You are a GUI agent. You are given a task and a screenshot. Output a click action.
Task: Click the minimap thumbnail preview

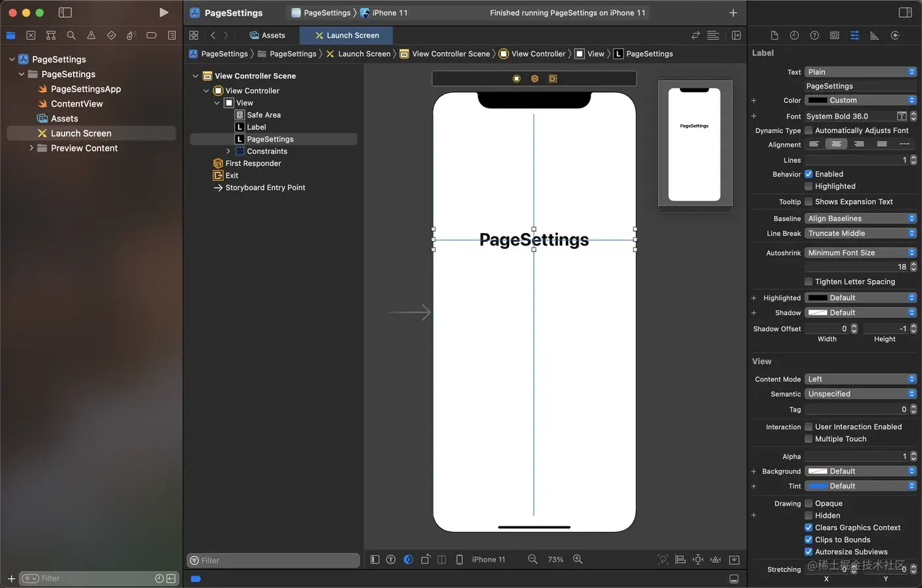(x=695, y=145)
